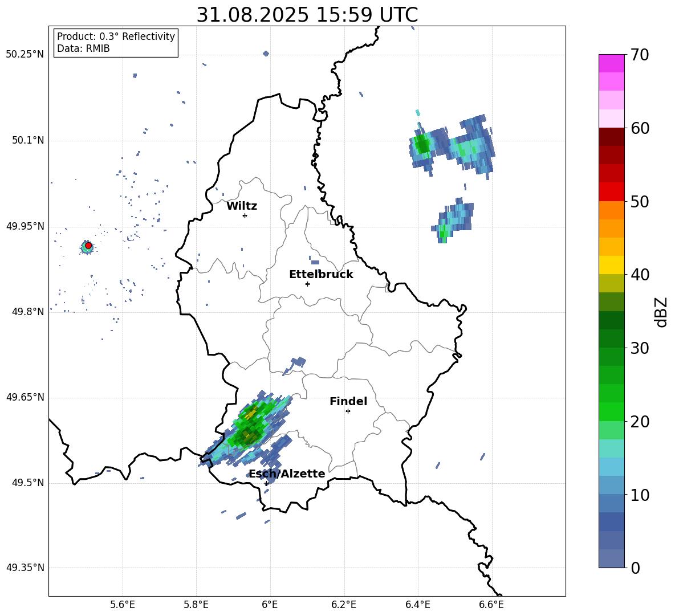
Task: Click the 5.8°E longitude label
Action: pyautogui.click(x=196, y=605)
